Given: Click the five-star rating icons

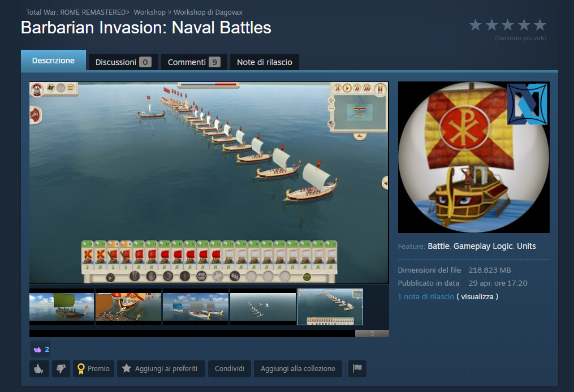Looking at the screenshot, I should point(507,25).
